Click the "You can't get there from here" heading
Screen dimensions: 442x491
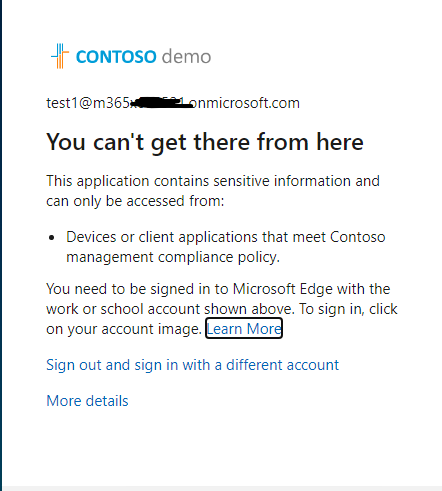pos(205,142)
